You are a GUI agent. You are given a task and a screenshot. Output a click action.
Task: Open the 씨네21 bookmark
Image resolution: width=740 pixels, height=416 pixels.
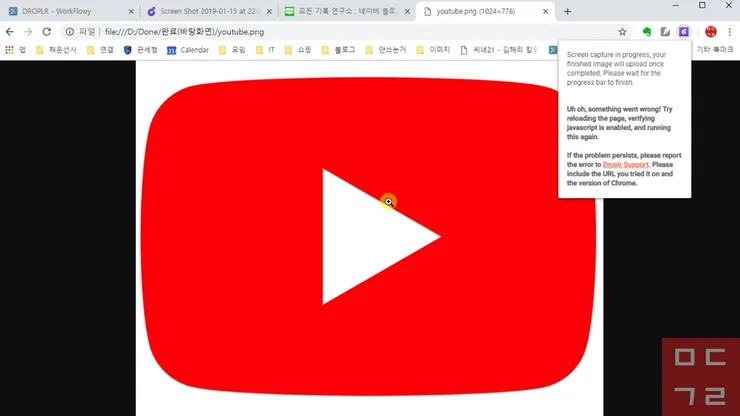point(499,50)
